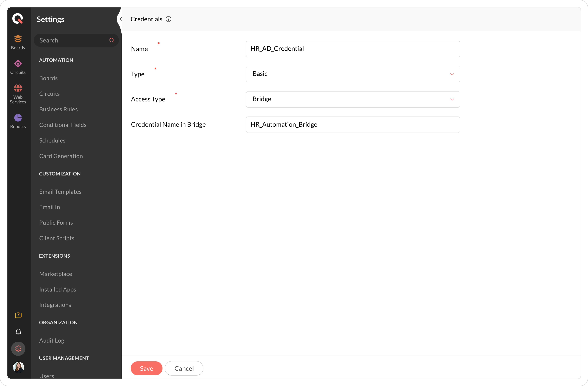Select Audit Log in sidebar

click(x=52, y=340)
